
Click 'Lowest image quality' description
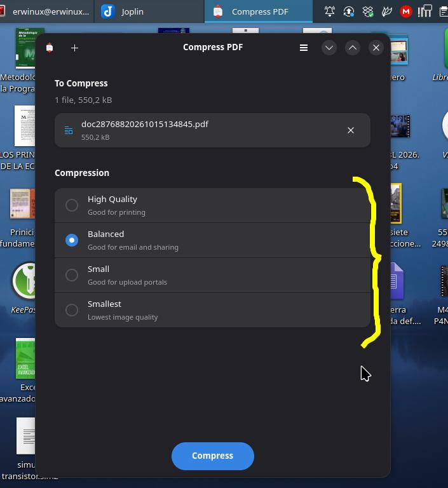point(123,317)
